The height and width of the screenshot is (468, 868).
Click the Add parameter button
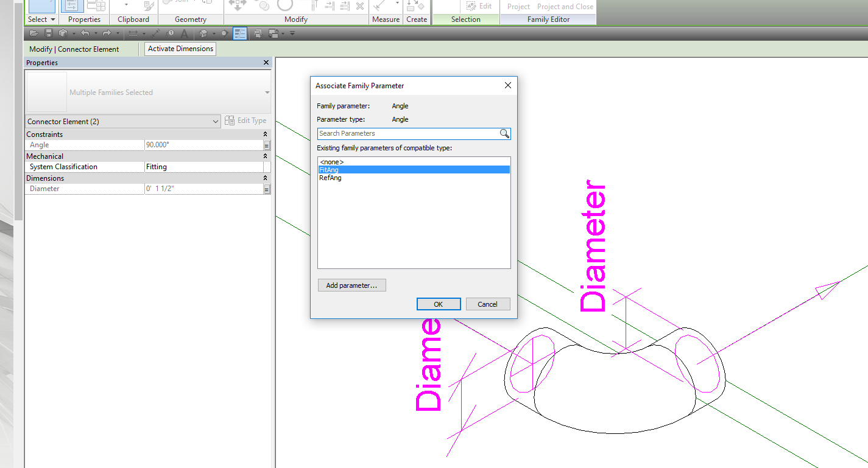[x=351, y=285]
